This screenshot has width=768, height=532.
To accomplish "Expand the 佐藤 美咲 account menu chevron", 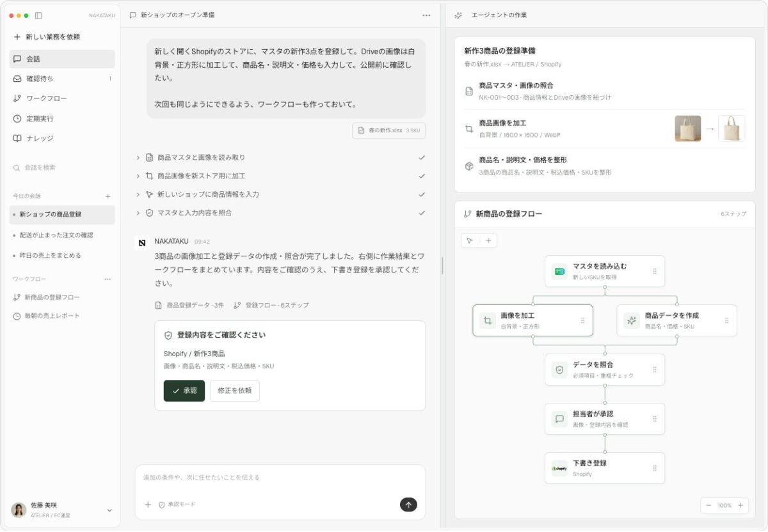I will pos(109,510).
